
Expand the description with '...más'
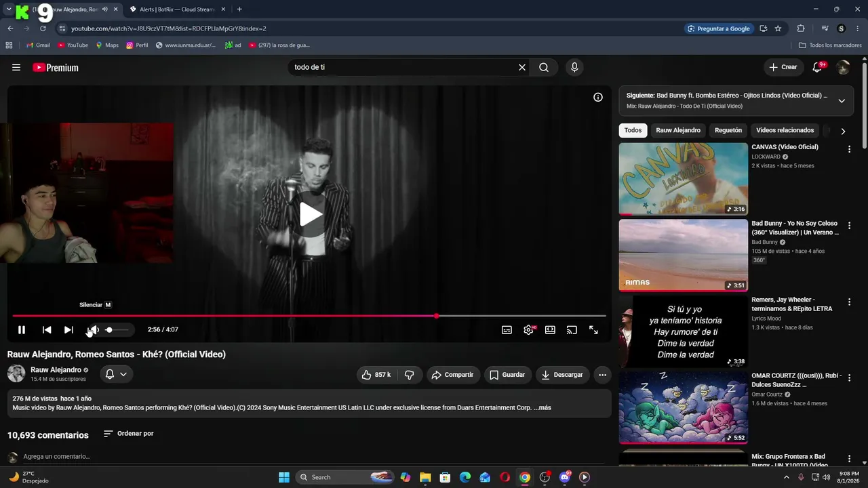(542, 408)
